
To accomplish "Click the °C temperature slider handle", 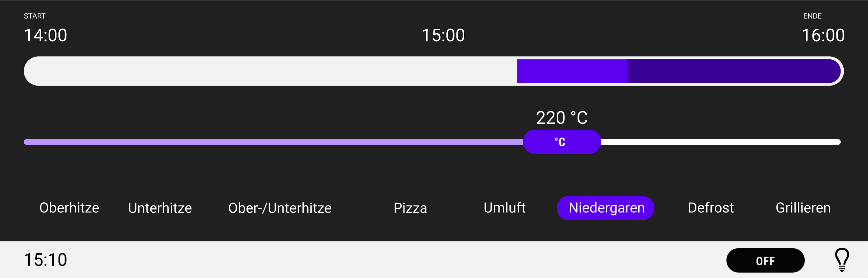I will click(x=562, y=142).
